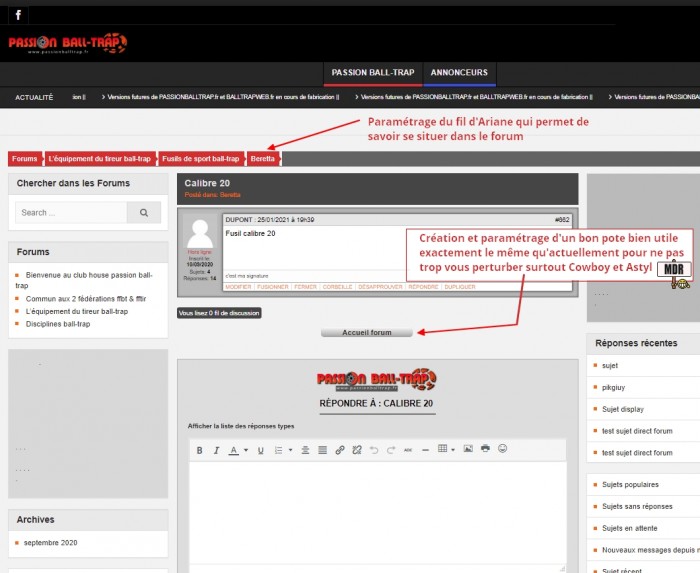
Task: Click into the forum Search field
Action: pyautogui.click(x=71, y=213)
